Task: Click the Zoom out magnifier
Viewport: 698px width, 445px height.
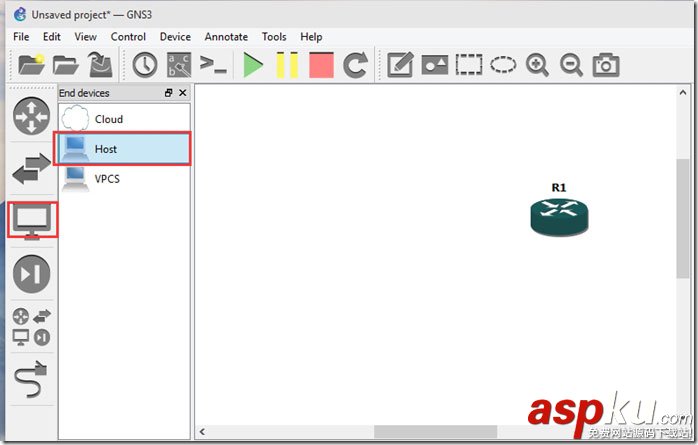Action: point(572,65)
